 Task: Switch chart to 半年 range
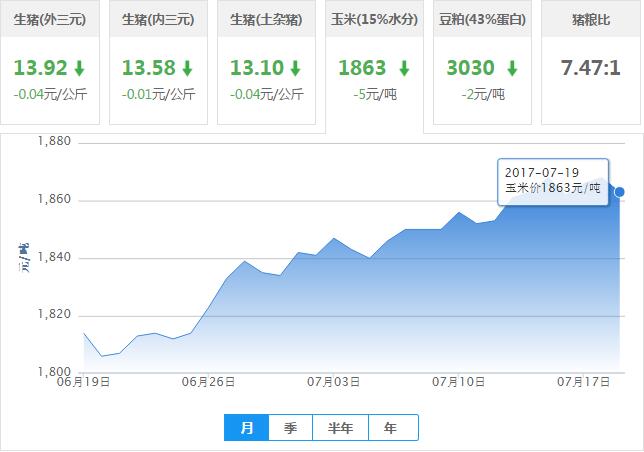point(340,428)
